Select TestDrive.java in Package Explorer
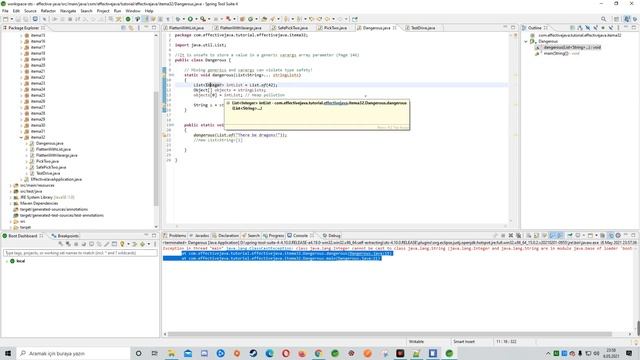Viewport: 640px width, 360px height. (x=48, y=173)
